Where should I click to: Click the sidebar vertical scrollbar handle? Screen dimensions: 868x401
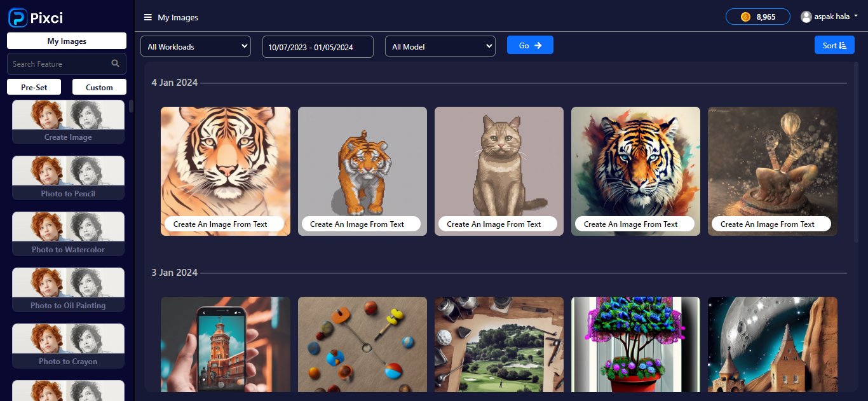point(131,106)
